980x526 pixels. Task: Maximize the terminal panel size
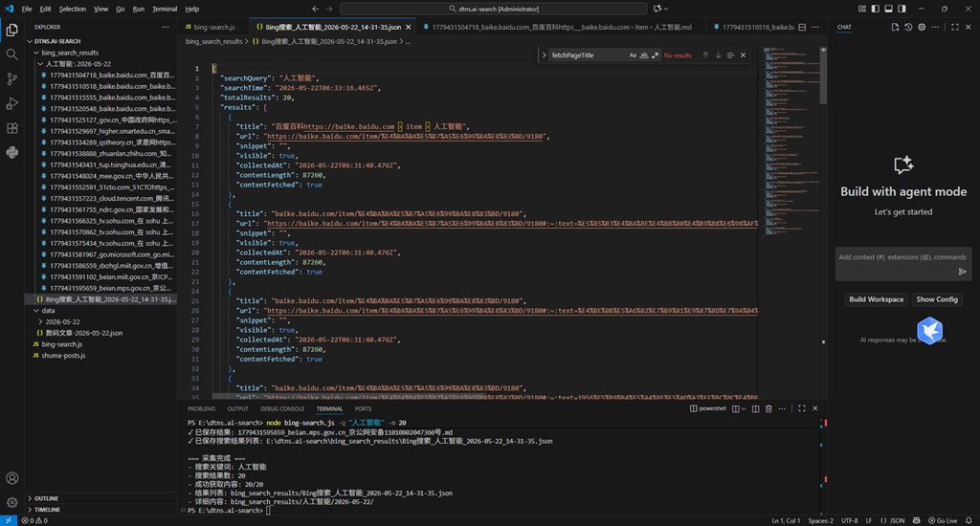[801, 408]
